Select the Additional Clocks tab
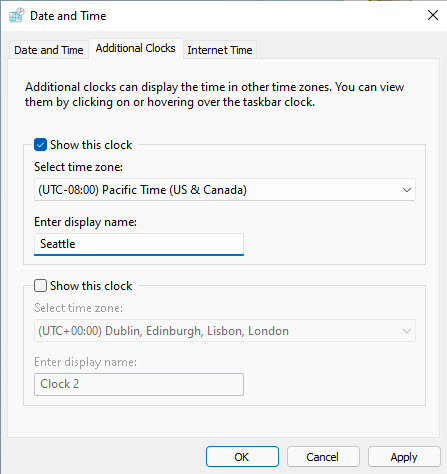Viewport: 447px width, 474px height. tap(135, 48)
